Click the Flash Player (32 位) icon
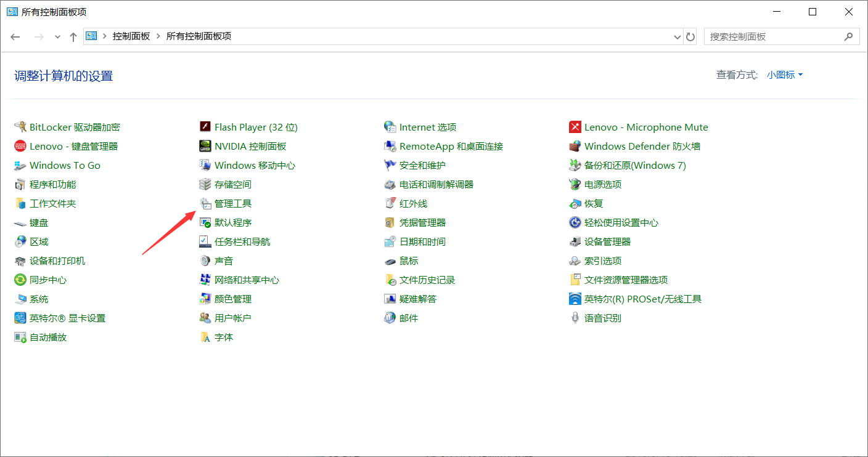Image resolution: width=868 pixels, height=457 pixels. tap(205, 127)
